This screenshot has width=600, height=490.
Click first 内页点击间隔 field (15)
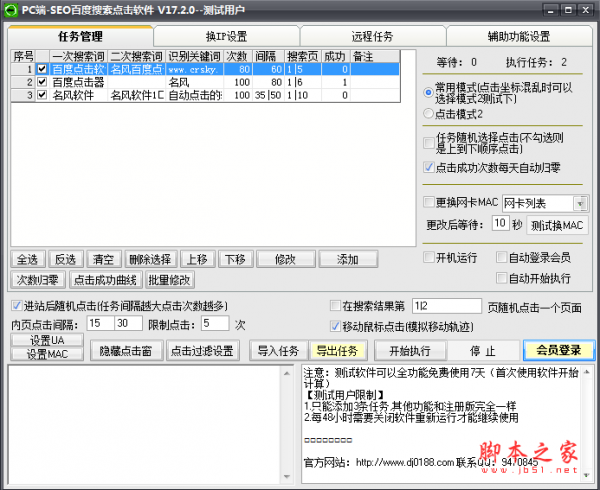point(101,323)
